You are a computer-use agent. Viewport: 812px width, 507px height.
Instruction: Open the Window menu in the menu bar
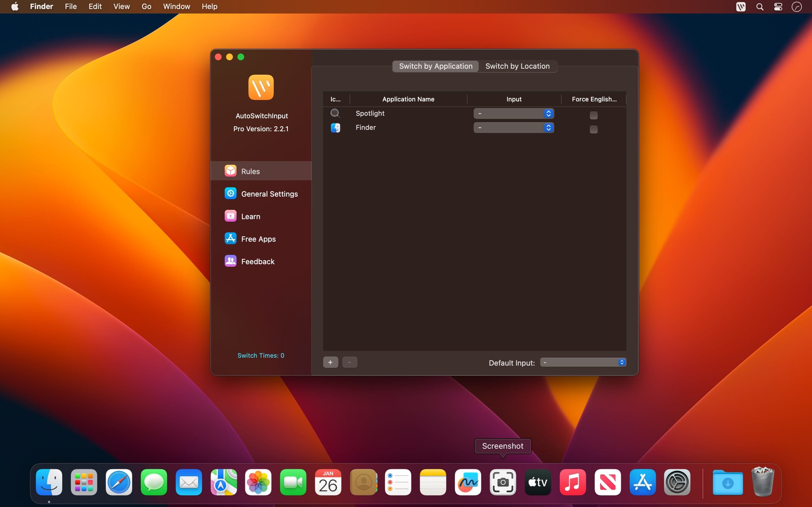[x=176, y=6]
